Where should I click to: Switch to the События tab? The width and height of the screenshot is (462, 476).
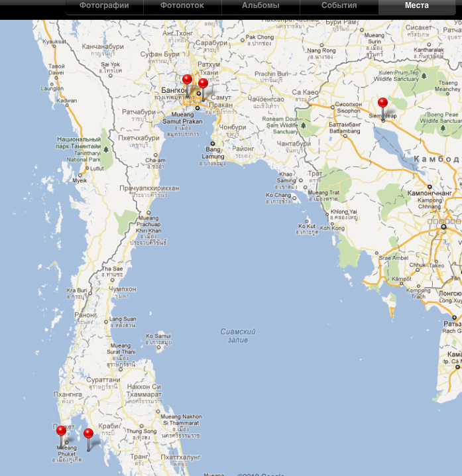point(339,5)
